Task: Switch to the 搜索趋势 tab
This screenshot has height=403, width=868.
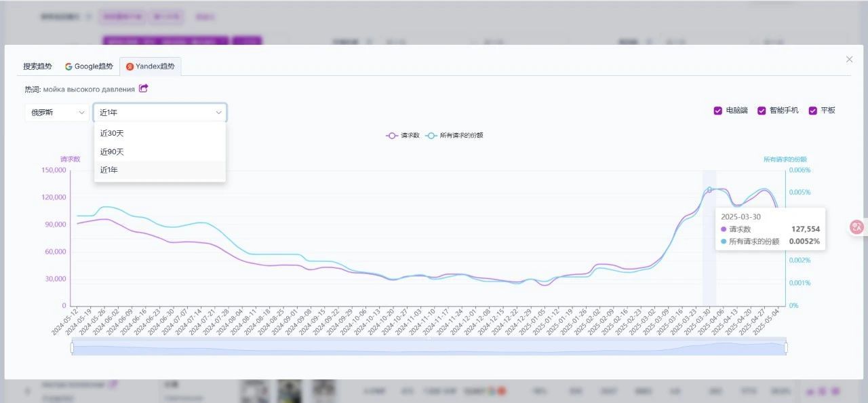Action: [x=37, y=66]
